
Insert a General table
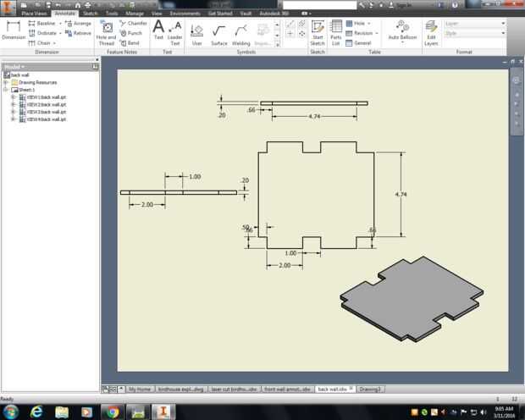[358, 43]
